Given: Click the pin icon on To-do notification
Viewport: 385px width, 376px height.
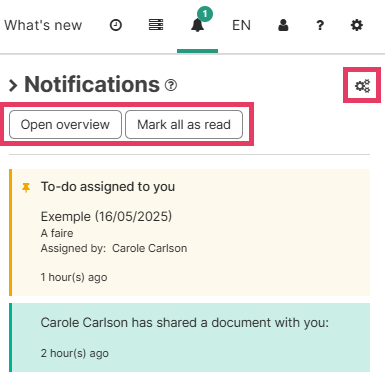Looking at the screenshot, I should (x=26, y=188).
